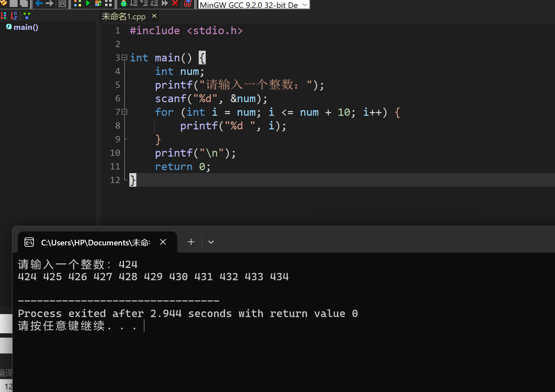The image size is (555, 392).
Task: Click the class inheritance tree icon
Action: coord(27,16)
